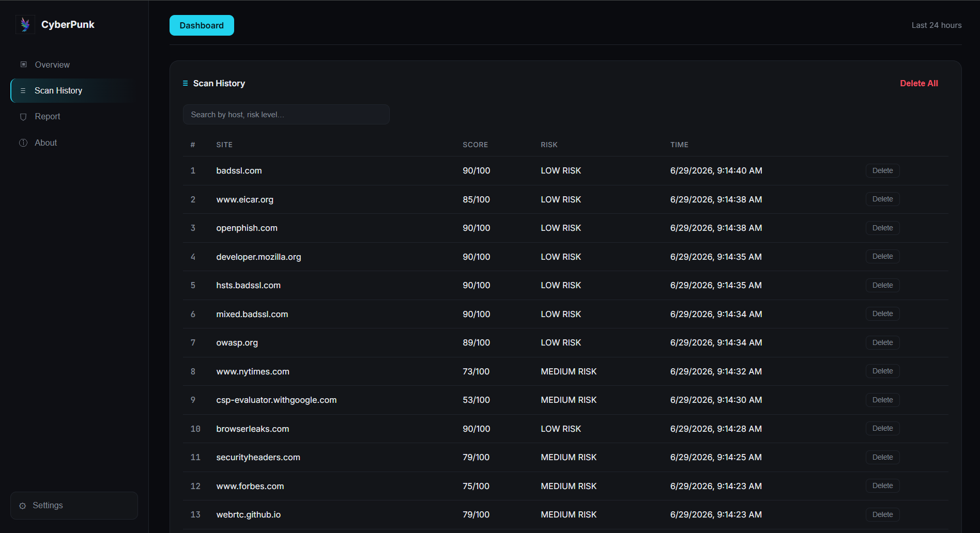Delete the owasp.org scan entry
980x533 pixels.
click(882, 342)
